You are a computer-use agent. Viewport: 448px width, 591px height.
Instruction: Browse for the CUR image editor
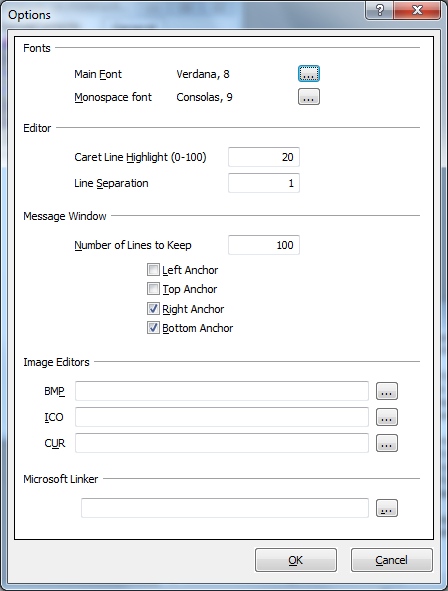point(387,443)
